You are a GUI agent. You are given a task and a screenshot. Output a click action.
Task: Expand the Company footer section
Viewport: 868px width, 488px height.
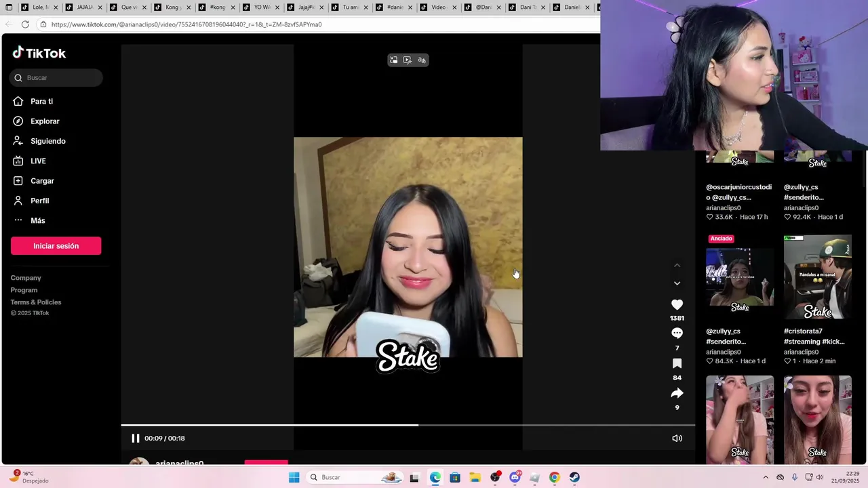26,278
